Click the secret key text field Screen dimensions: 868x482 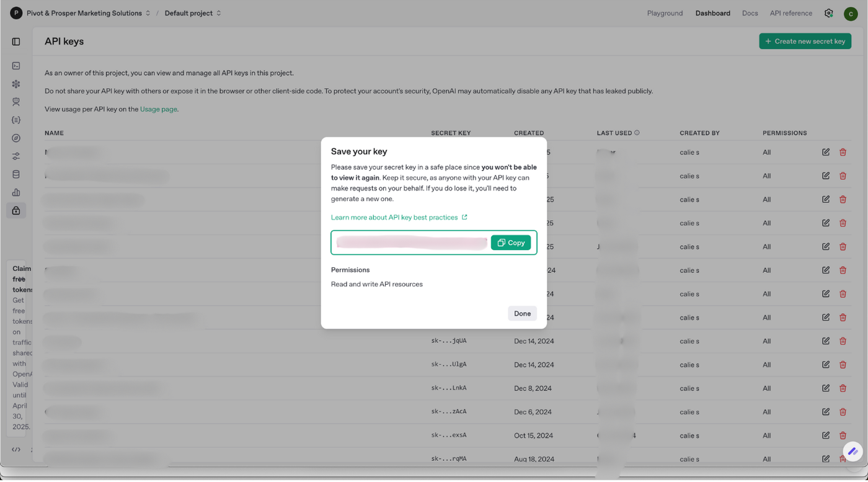point(411,243)
